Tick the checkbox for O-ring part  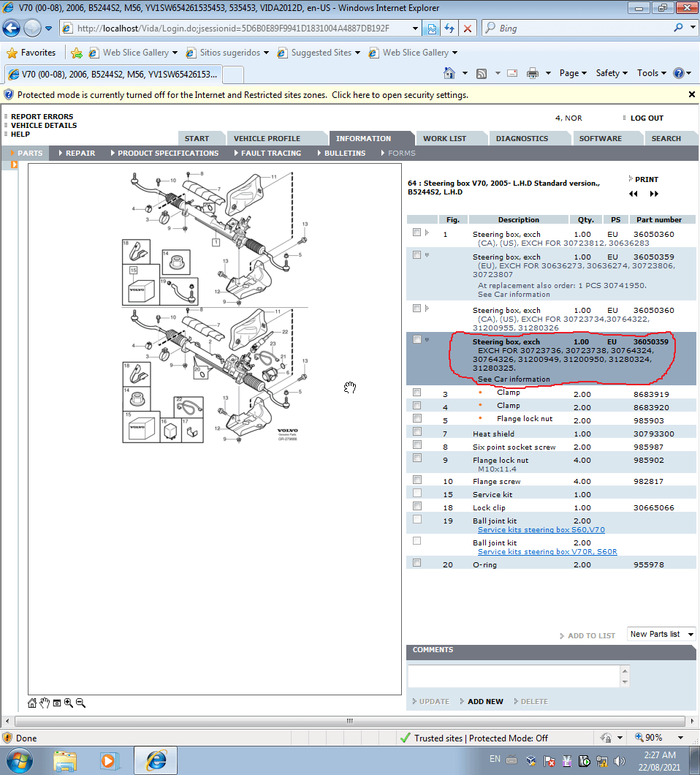[416, 563]
